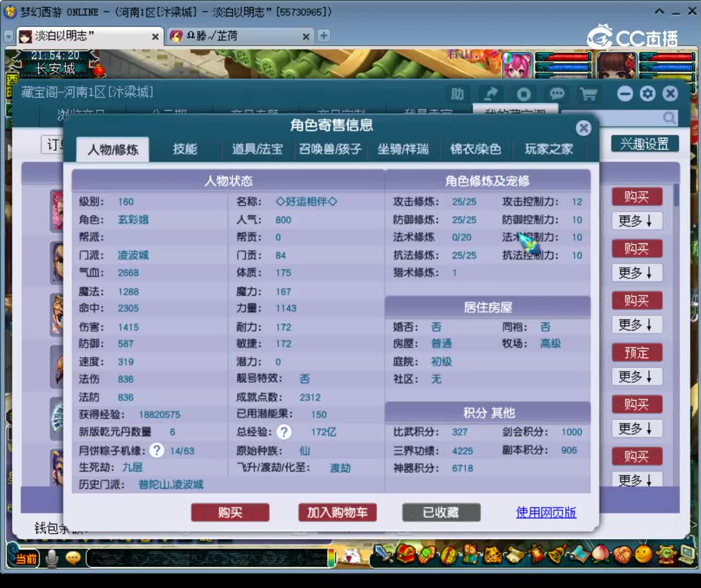Image resolution: width=701 pixels, height=588 pixels.
Task: Click the share arrow icon in 藏宝阁 header
Action: click(491, 94)
